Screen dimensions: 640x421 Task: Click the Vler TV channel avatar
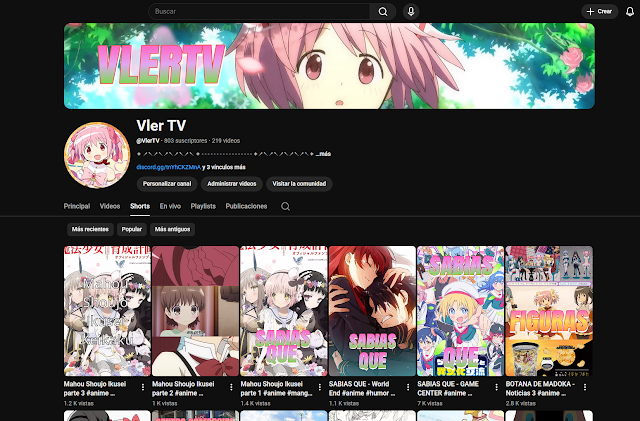pyautogui.click(x=97, y=155)
